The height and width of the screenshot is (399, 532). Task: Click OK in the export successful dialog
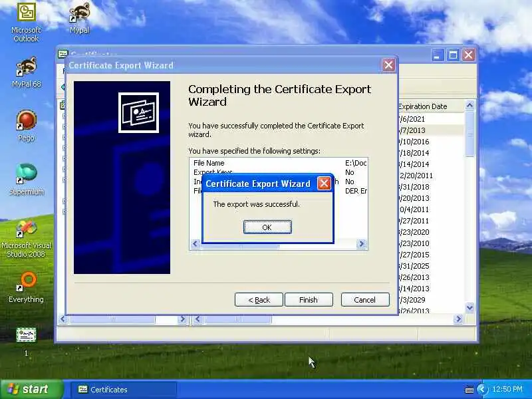(x=267, y=227)
